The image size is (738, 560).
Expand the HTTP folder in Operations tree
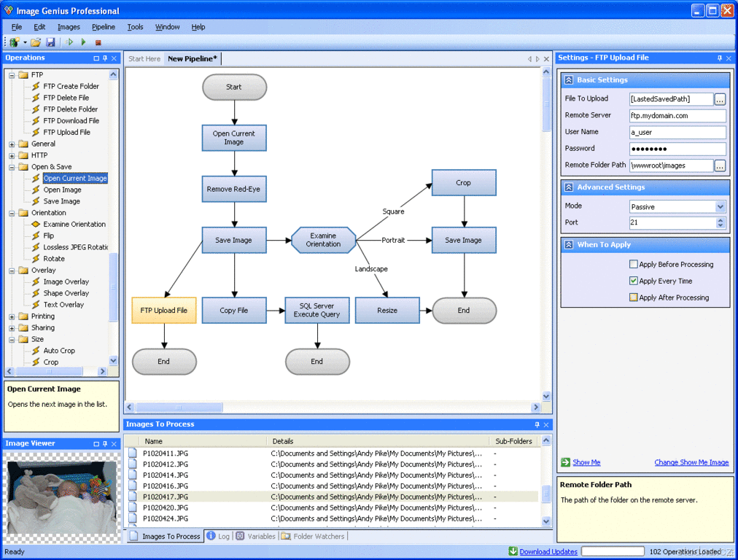click(12, 155)
